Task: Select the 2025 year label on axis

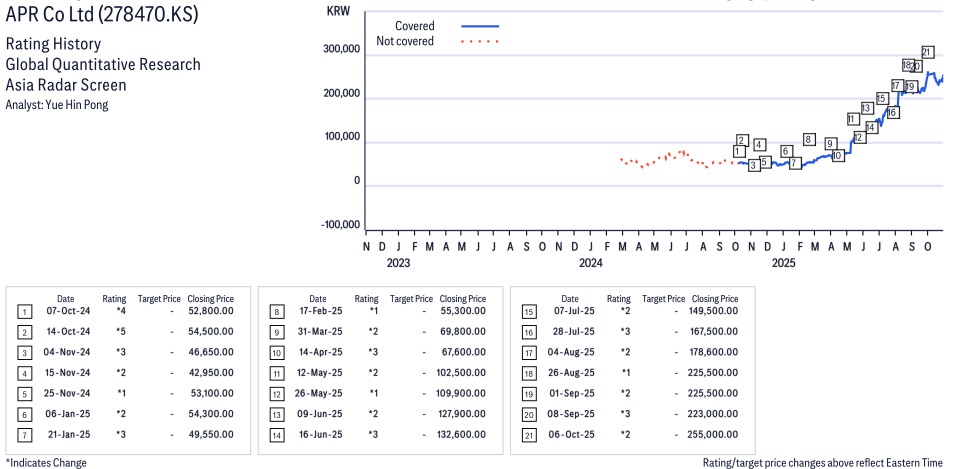Action: coord(783,263)
